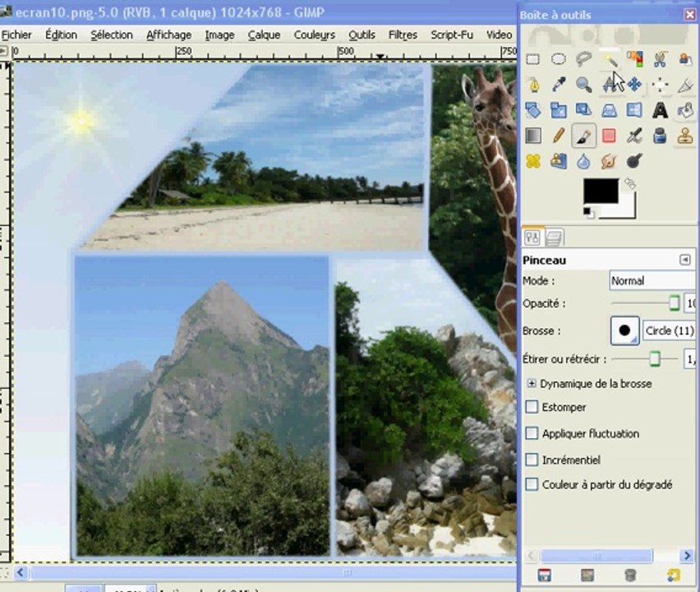Open the Brosse brush preview selector
The width and height of the screenshot is (700, 592).
click(624, 331)
